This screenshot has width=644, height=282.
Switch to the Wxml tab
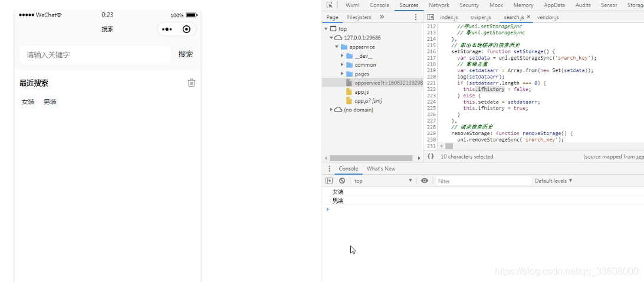coord(353,5)
